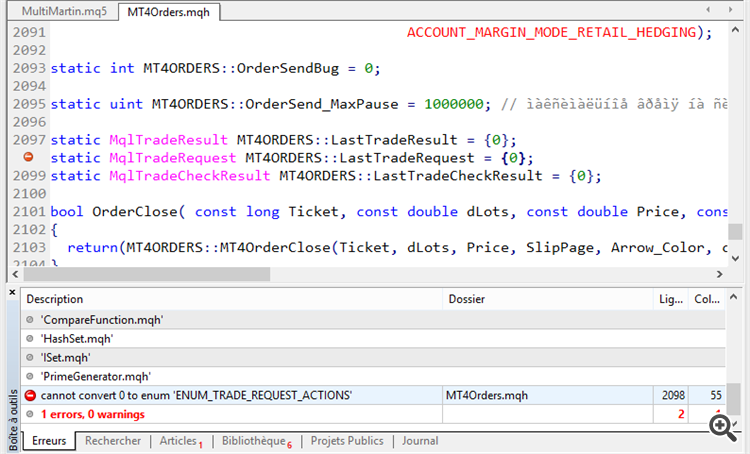The width and height of the screenshot is (750, 454).
Task: Click the MqlTradeCheckResult type in the code
Action: [x=190, y=176]
